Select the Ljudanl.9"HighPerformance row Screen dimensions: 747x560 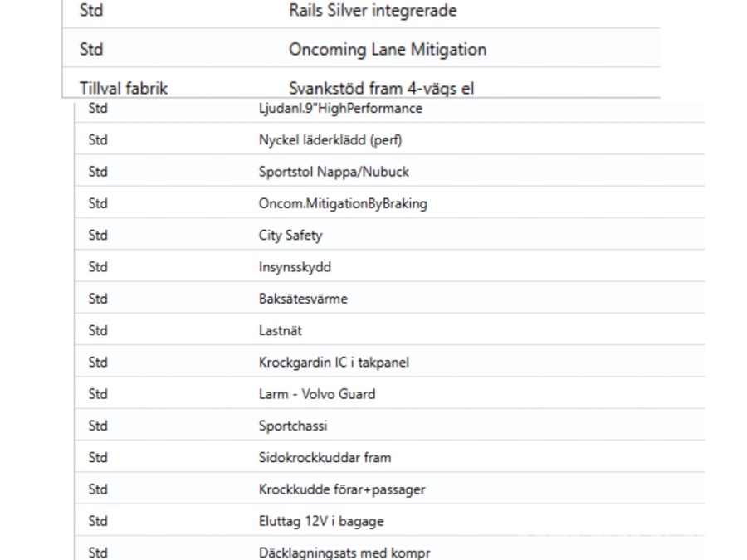click(340, 109)
